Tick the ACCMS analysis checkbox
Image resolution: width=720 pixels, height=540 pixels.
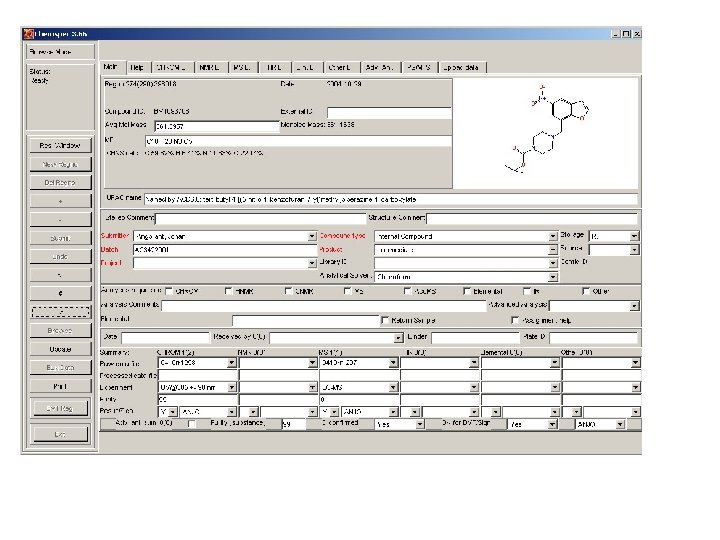pyautogui.click(x=407, y=291)
